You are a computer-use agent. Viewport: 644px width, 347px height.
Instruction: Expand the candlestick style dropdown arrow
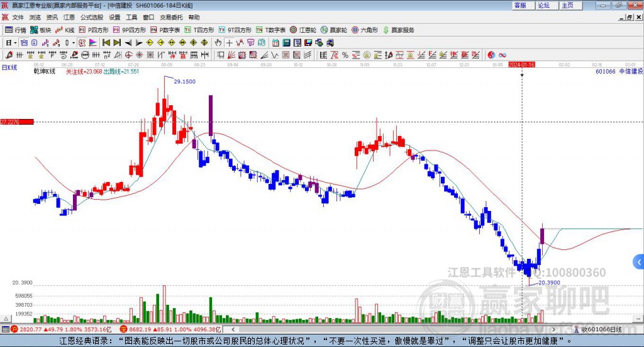(73, 43)
